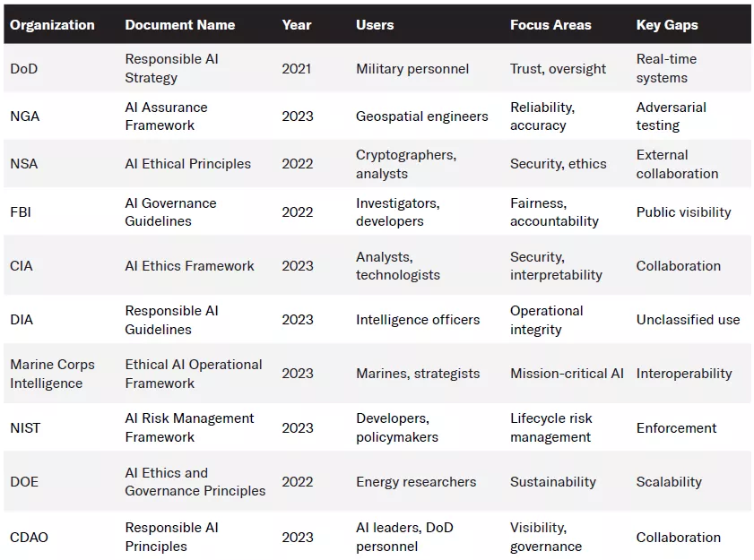Select the Scalability cell
Viewport: 754px width, 560px height.
click(669, 482)
